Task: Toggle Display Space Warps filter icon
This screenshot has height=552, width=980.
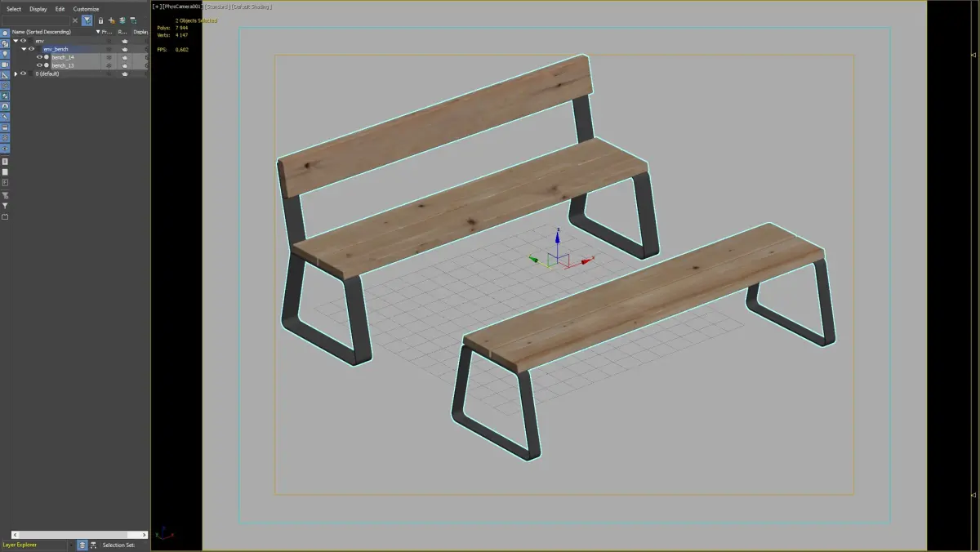Action: (x=5, y=86)
